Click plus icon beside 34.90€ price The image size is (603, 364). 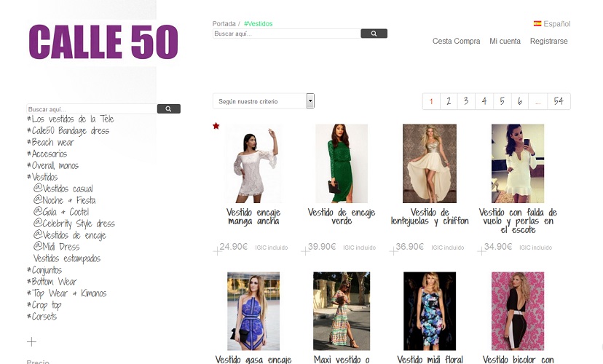click(x=481, y=251)
